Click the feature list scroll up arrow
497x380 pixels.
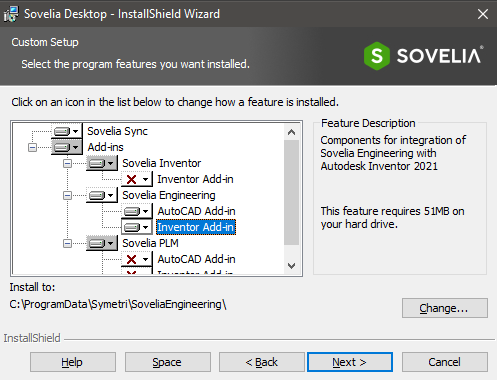pyautogui.click(x=291, y=132)
